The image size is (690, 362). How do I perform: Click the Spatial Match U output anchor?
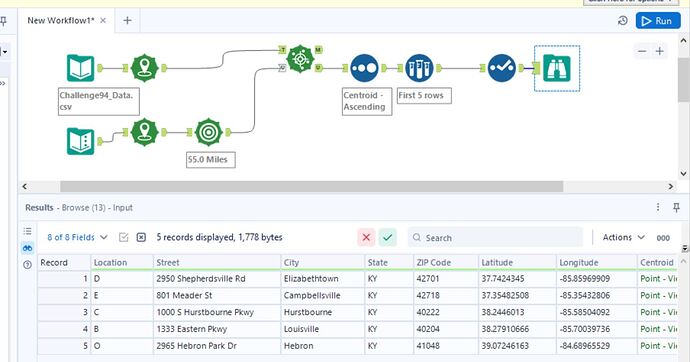(x=318, y=68)
